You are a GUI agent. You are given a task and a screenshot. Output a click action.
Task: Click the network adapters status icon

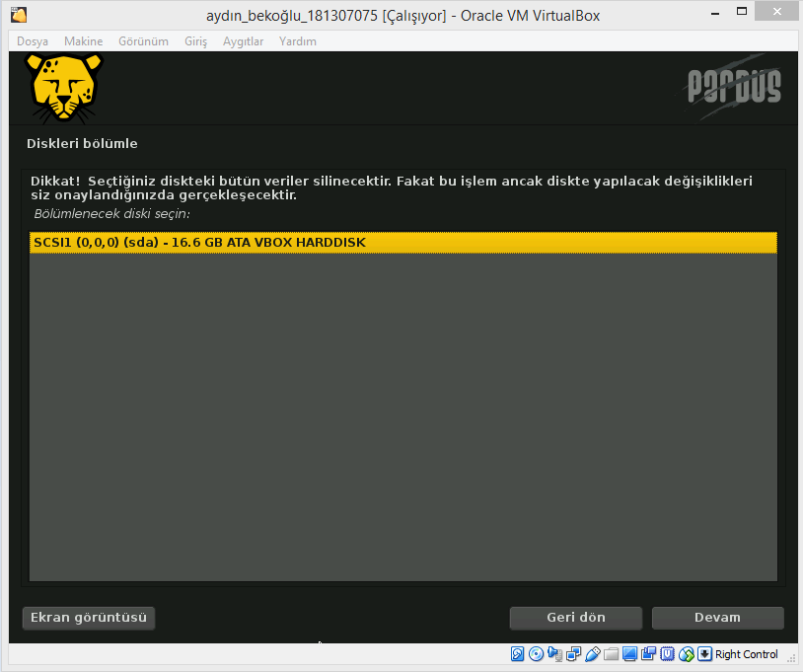click(x=573, y=654)
